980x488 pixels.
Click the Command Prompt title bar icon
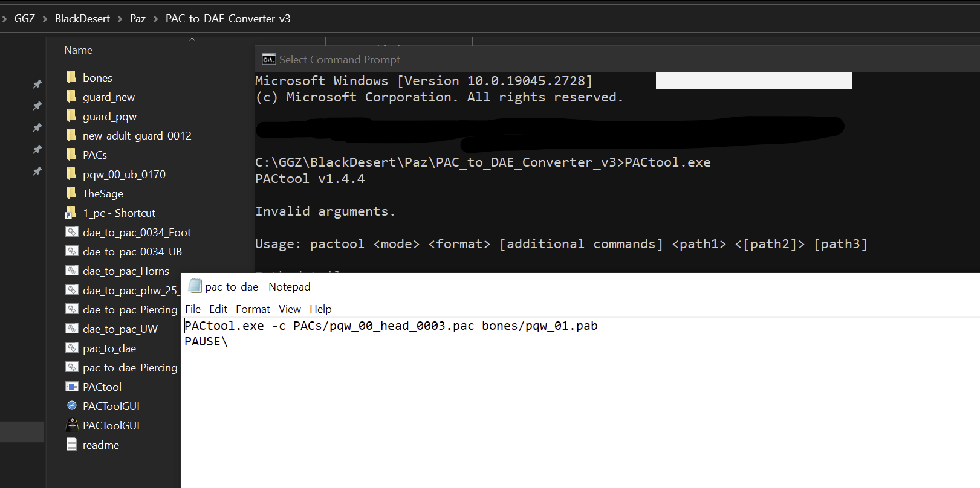point(268,59)
